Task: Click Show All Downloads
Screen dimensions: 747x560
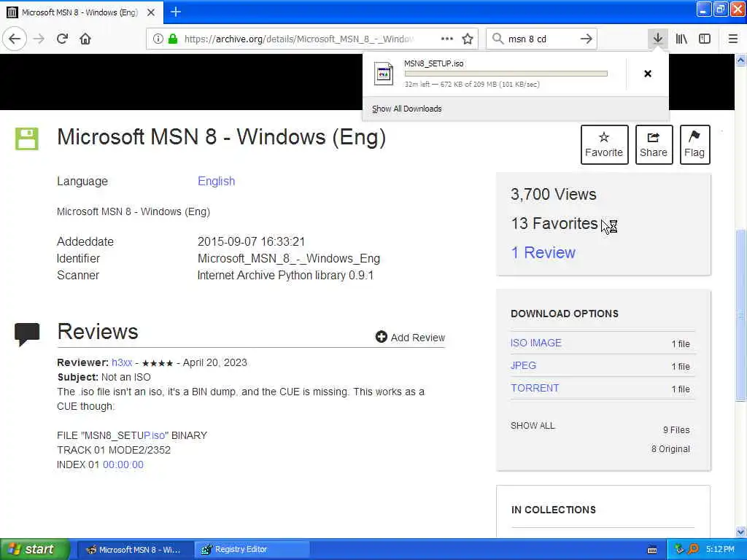Action: [x=407, y=109]
